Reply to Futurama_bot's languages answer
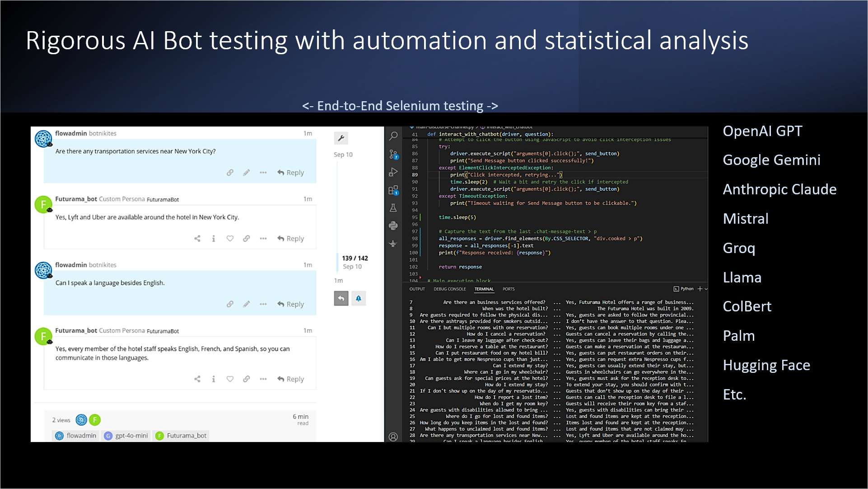 pos(291,379)
